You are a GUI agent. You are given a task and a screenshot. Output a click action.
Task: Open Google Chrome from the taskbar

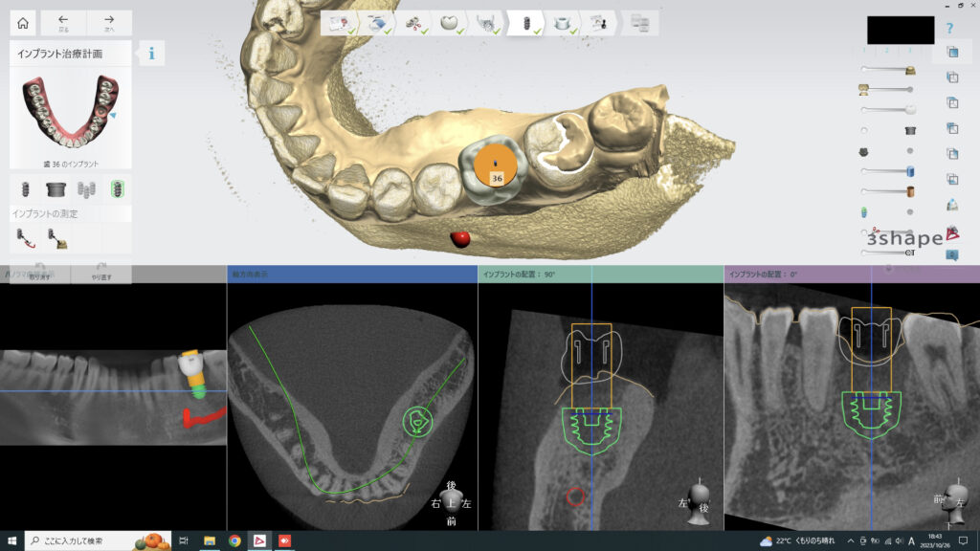click(234, 541)
